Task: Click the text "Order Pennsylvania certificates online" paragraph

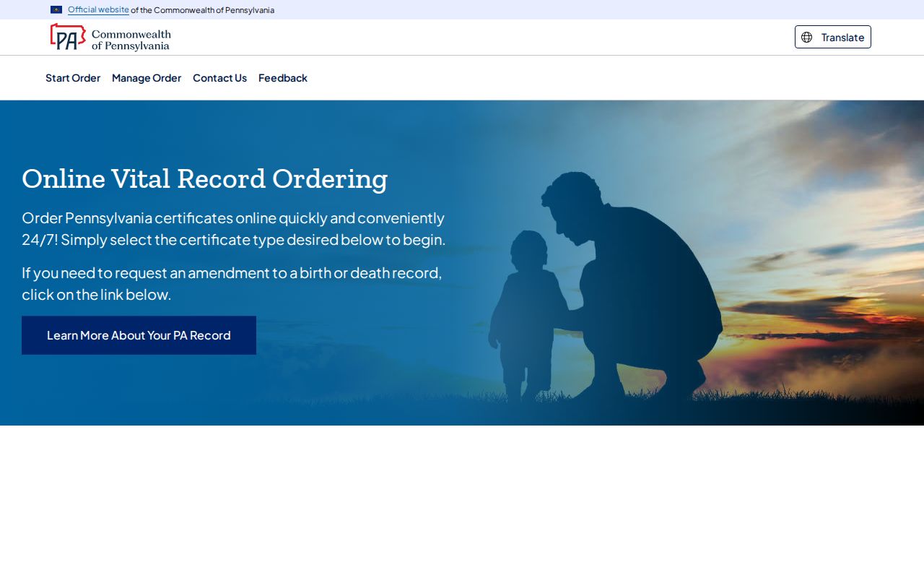Action: tap(234, 228)
